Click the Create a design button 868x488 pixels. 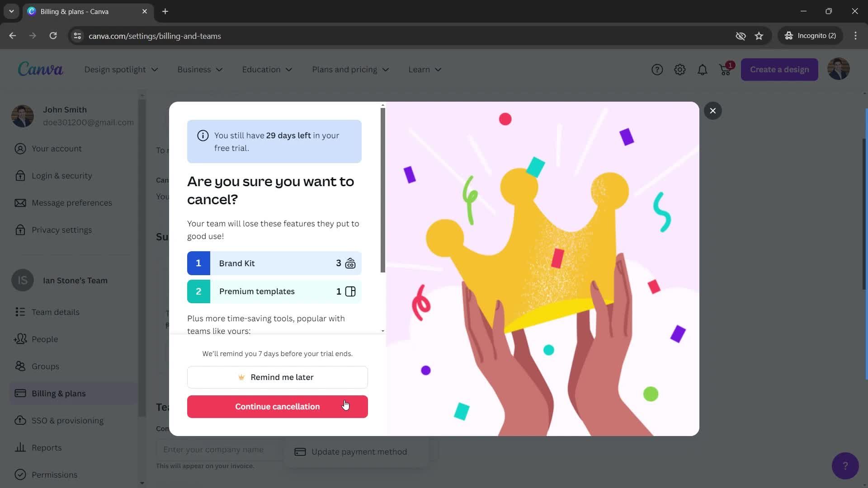coord(779,69)
